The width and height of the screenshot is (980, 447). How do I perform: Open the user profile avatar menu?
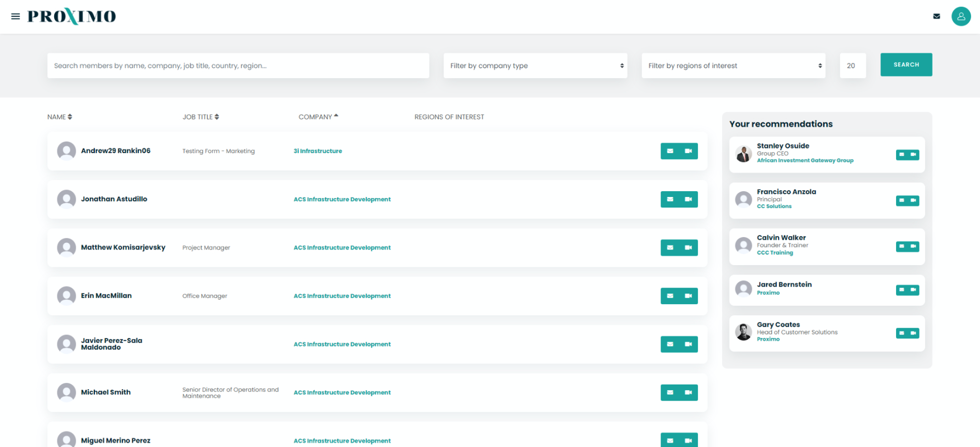[x=961, y=16]
